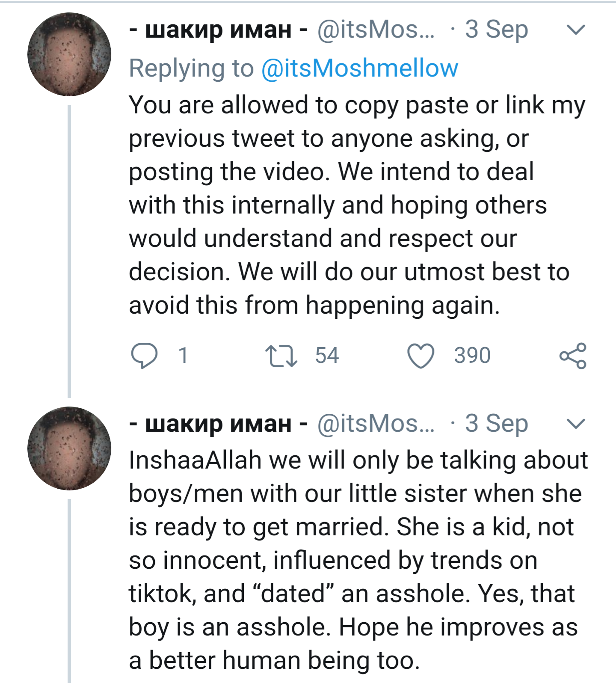Retweet the tweet with 54 retweets
This screenshot has height=683, width=616.
pos(281,356)
